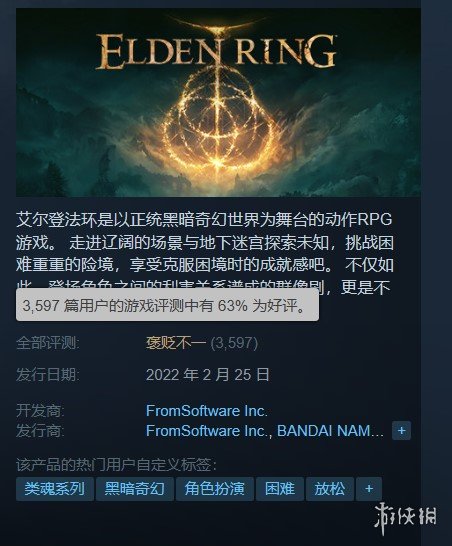Click the 放松 tag

click(330, 489)
